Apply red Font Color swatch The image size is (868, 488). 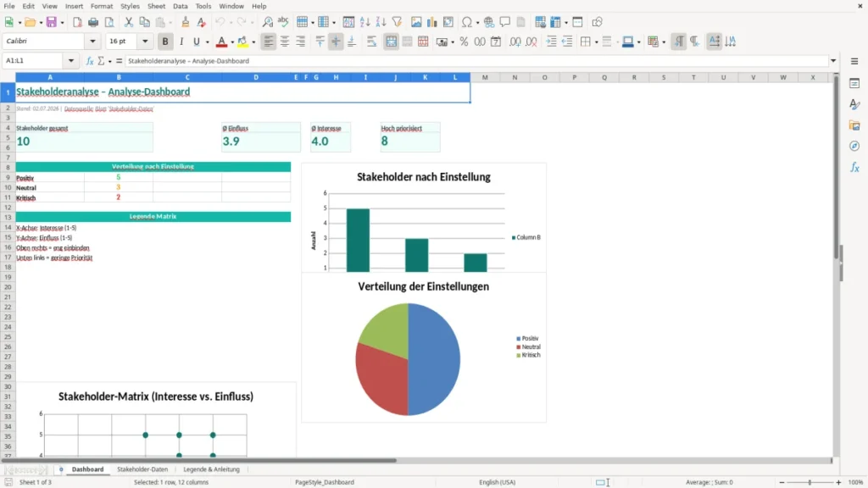tap(221, 42)
